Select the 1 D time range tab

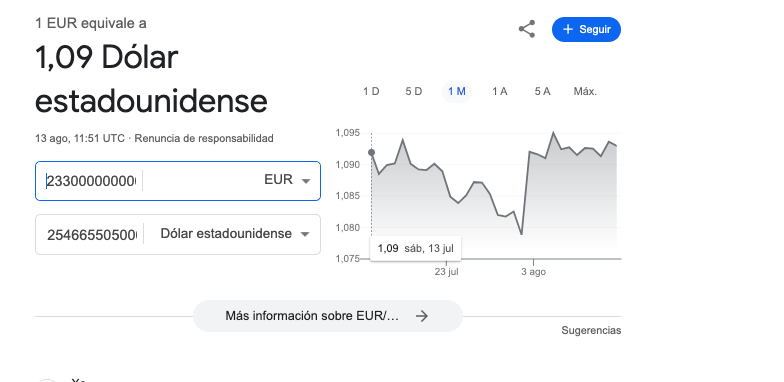371,92
